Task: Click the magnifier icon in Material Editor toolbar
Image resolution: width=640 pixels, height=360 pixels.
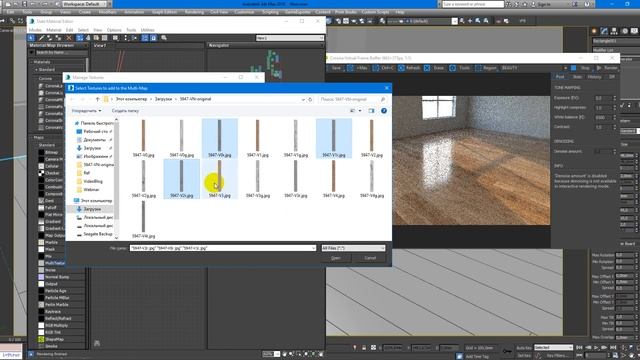Action: pos(164,38)
